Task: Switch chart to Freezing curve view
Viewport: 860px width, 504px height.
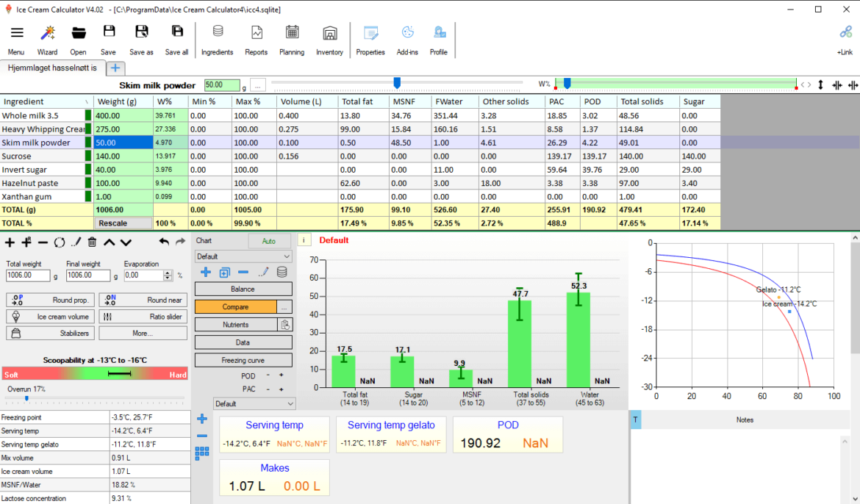Action: [243, 360]
